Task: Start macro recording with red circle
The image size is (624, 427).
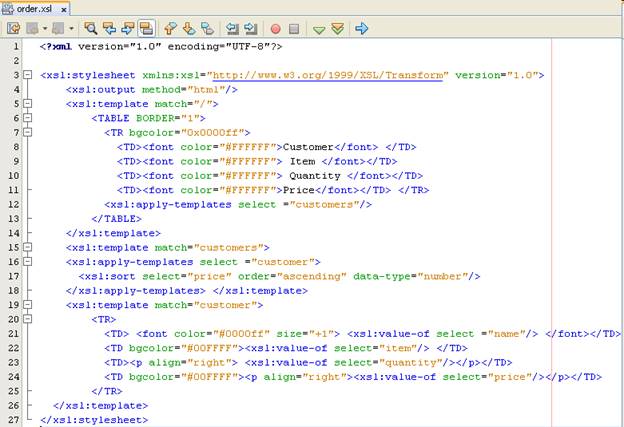Action: click(x=275, y=29)
